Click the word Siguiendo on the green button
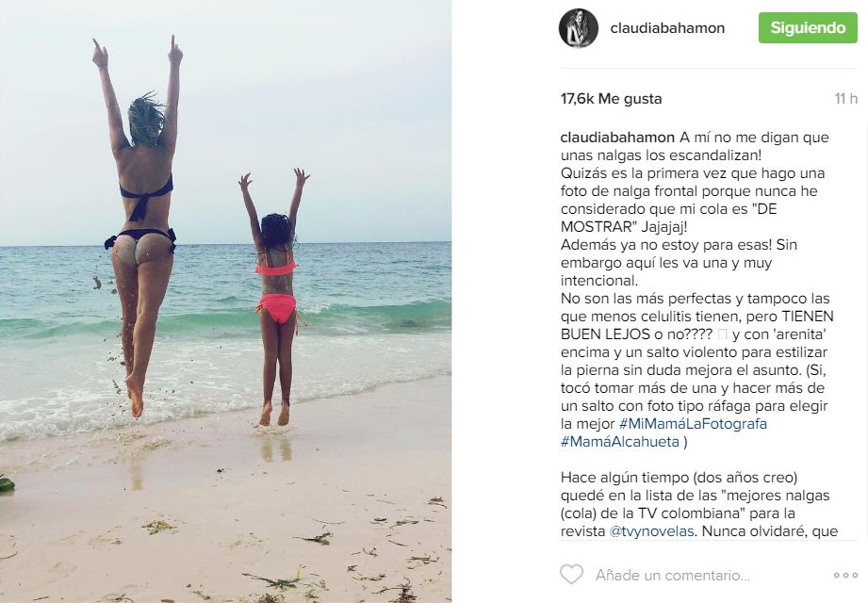This screenshot has width=868, height=603. click(x=808, y=27)
